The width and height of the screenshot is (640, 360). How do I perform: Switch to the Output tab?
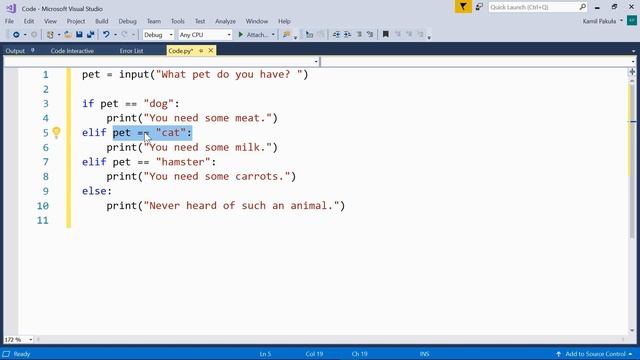pyautogui.click(x=15, y=51)
